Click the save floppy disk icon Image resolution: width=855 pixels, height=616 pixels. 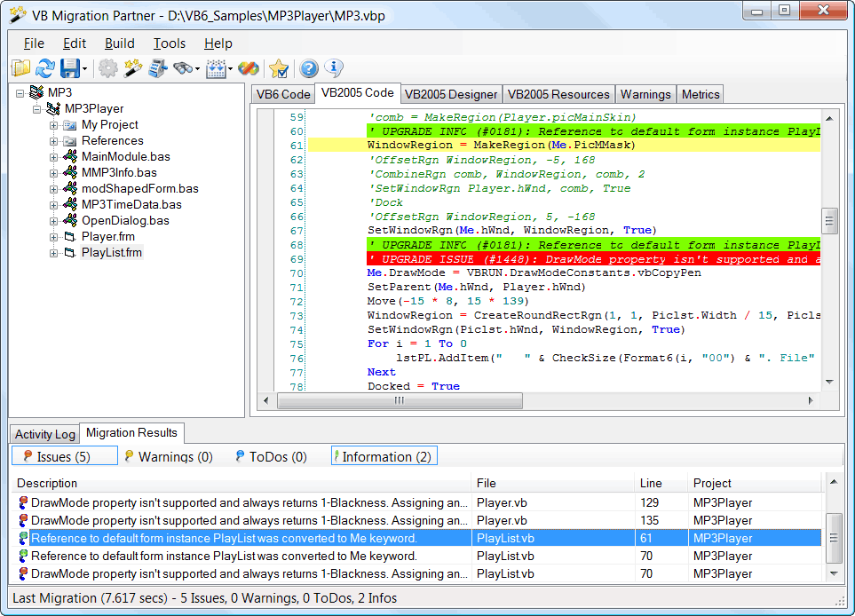pos(70,68)
